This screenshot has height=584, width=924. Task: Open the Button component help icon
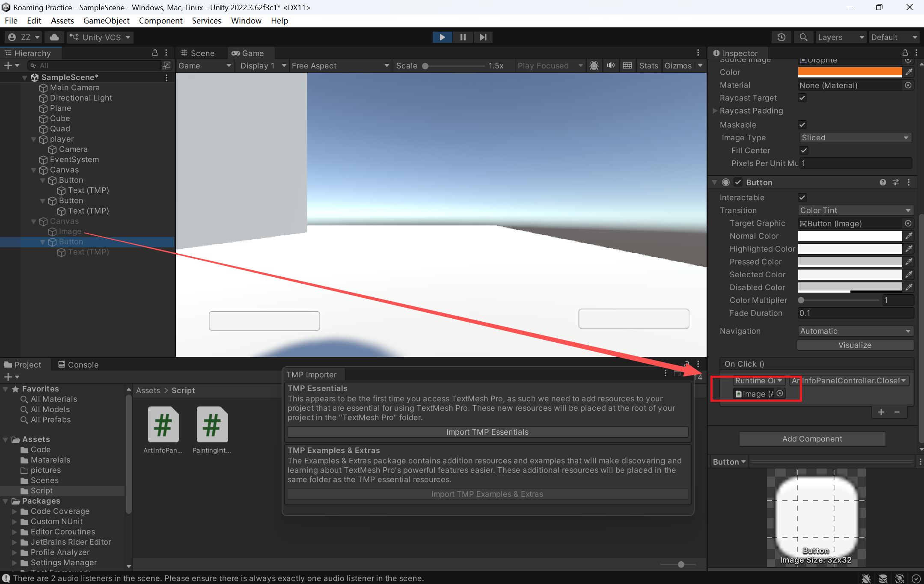click(x=882, y=182)
